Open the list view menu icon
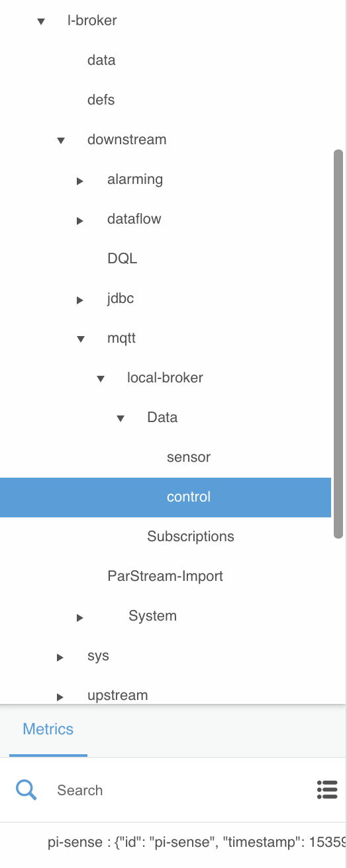The image size is (347, 868). [x=327, y=789]
